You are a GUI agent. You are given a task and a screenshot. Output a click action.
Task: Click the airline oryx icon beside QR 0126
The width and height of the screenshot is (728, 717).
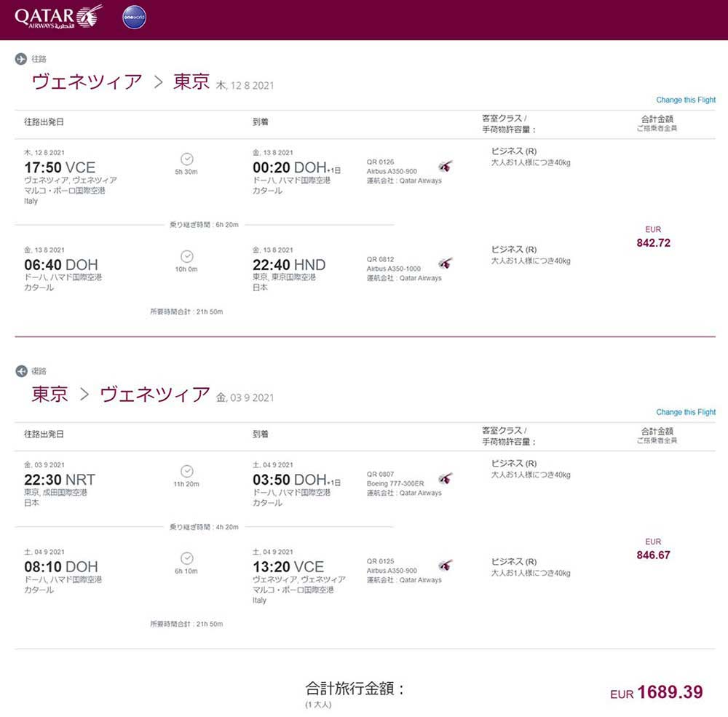pyautogui.click(x=446, y=166)
